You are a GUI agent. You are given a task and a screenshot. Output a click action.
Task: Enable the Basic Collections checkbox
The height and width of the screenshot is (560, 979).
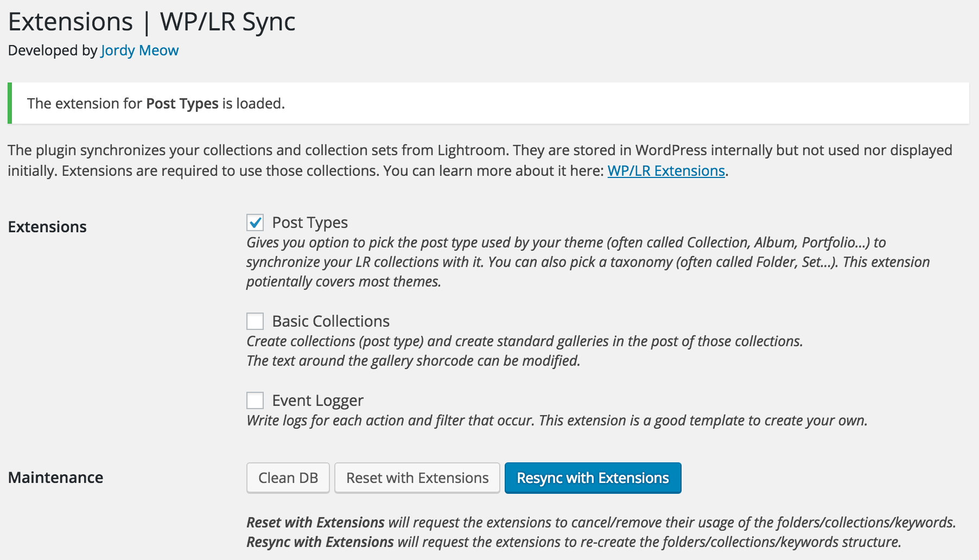(255, 321)
